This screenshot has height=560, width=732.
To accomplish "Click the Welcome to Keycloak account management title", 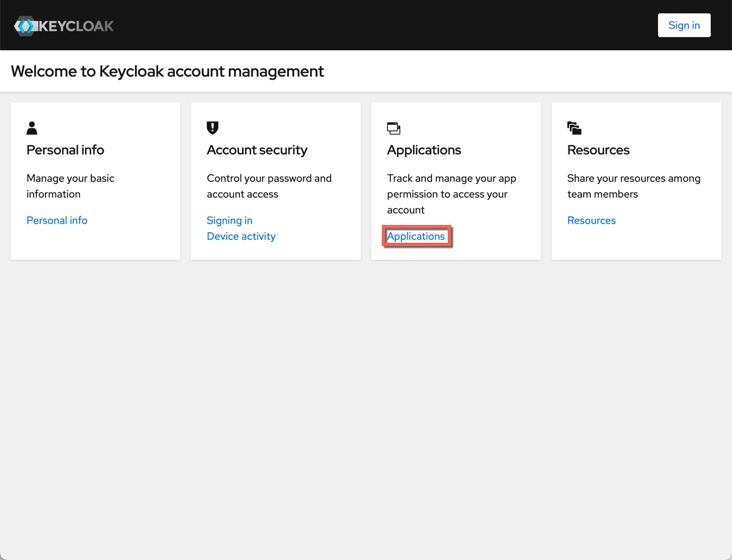I will [x=168, y=71].
